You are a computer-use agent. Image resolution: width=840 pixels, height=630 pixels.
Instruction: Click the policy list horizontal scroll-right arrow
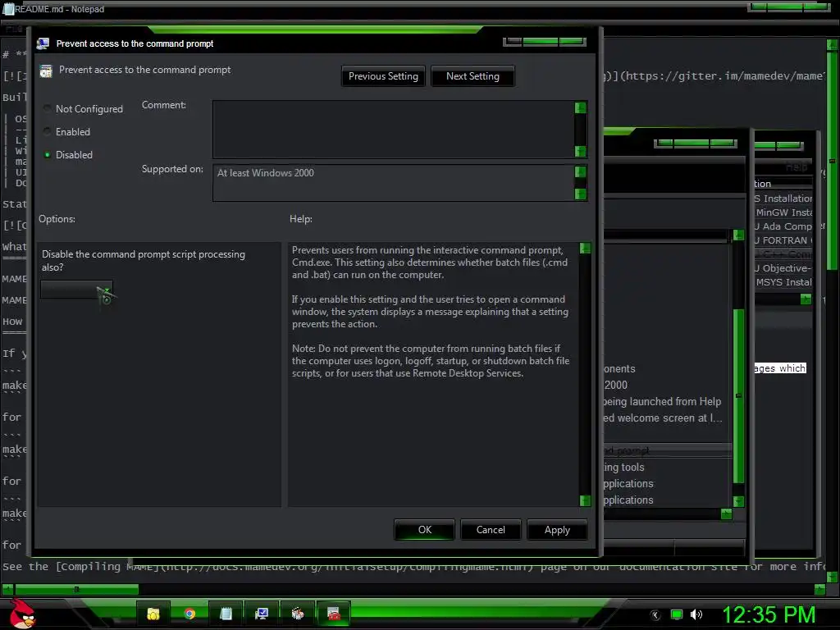tap(726, 514)
